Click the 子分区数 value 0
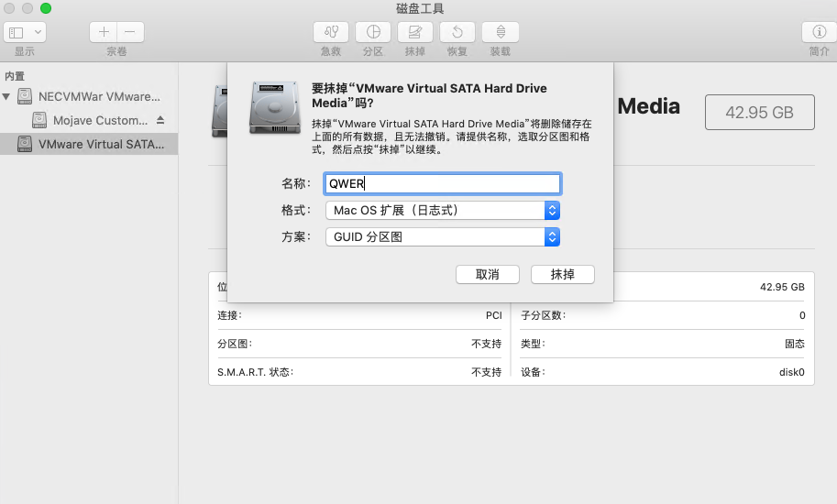The image size is (837, 504). coord(802,315)
